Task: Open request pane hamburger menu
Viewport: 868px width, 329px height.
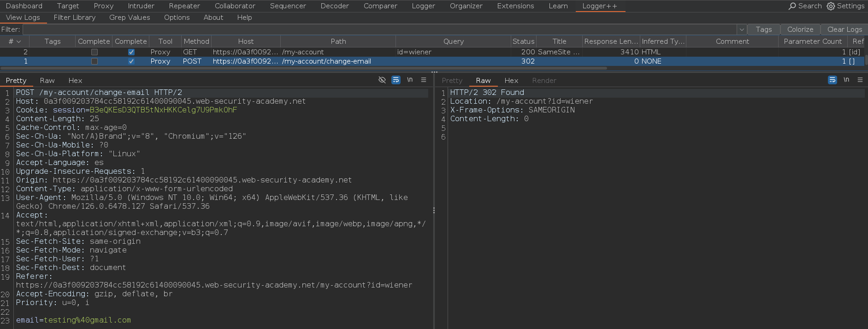Action: tap(424, 80)
